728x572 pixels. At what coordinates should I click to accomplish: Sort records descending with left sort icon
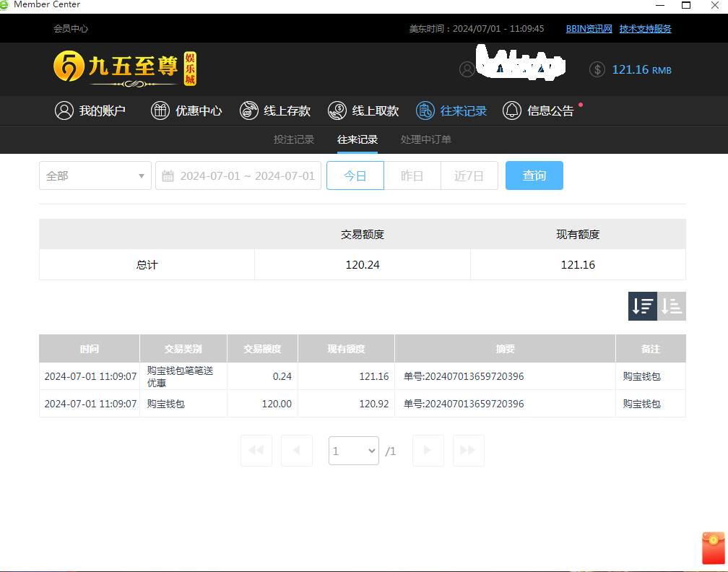(x=642, y=305)
